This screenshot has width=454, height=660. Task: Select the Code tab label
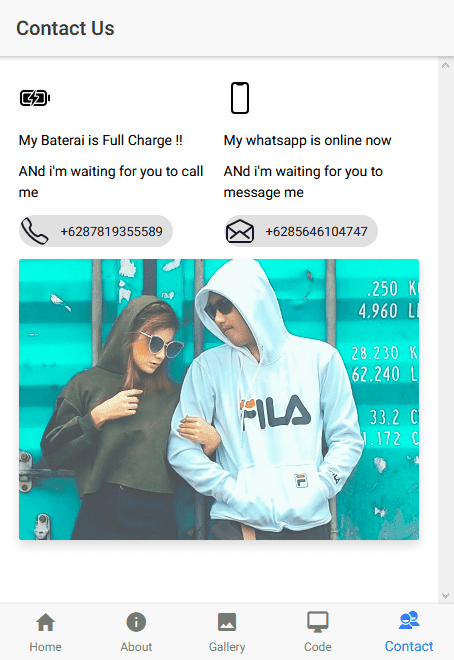[x=318, y=647]
